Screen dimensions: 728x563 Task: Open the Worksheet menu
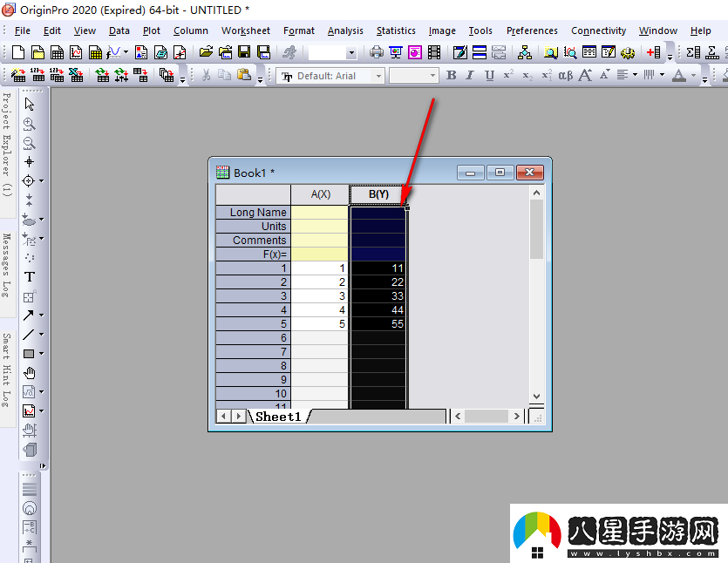pyautogui.click(x=246, y=31)
